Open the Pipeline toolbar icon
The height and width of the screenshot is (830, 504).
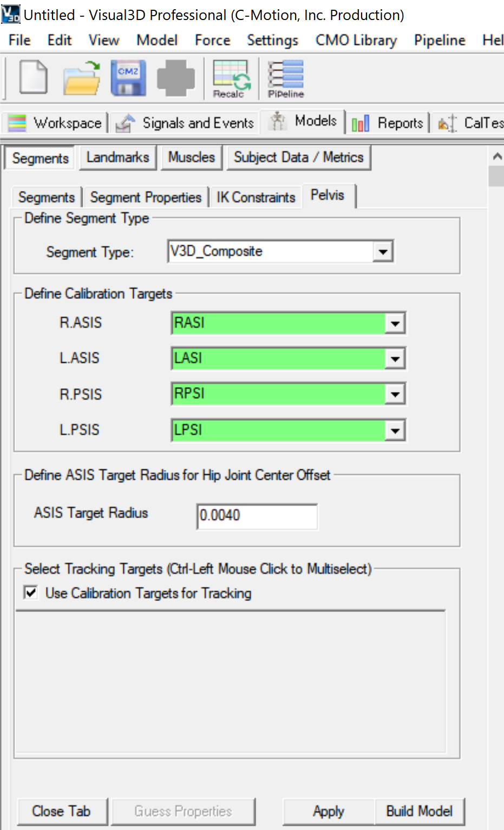tap(286, 79)
